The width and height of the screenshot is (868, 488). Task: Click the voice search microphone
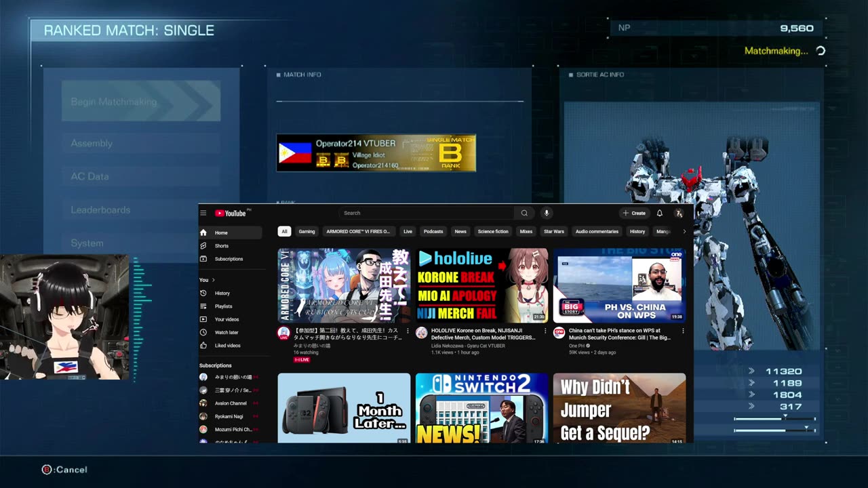(x=547, y=213)
